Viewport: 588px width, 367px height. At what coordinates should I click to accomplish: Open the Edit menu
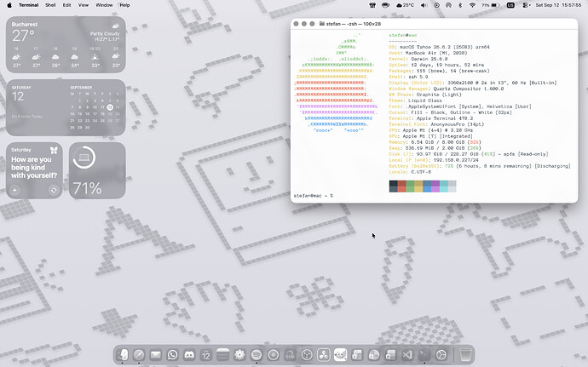pyautogui.click(x=67, y=5)
